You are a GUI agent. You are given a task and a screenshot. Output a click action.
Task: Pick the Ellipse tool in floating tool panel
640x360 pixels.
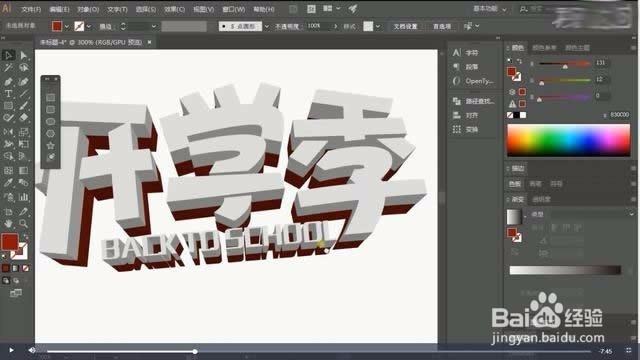(x=51, y=121)
